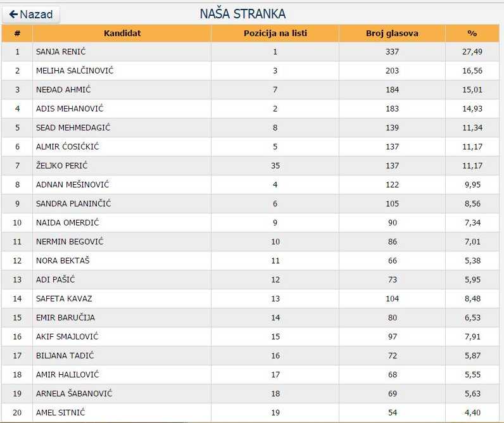
Task: Select the NORA BEKTAŠ row
Action: 62,261
